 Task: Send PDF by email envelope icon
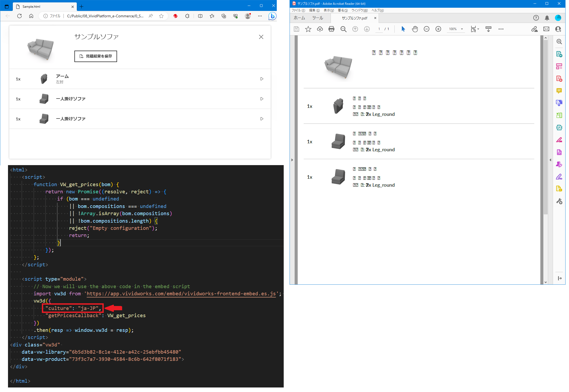point(546,29)
